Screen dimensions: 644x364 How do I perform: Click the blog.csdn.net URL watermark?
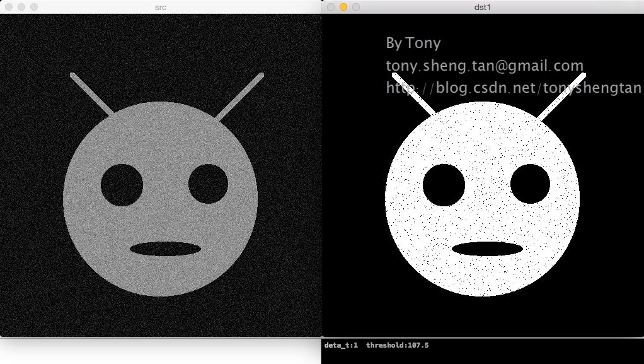coord(514,88)
